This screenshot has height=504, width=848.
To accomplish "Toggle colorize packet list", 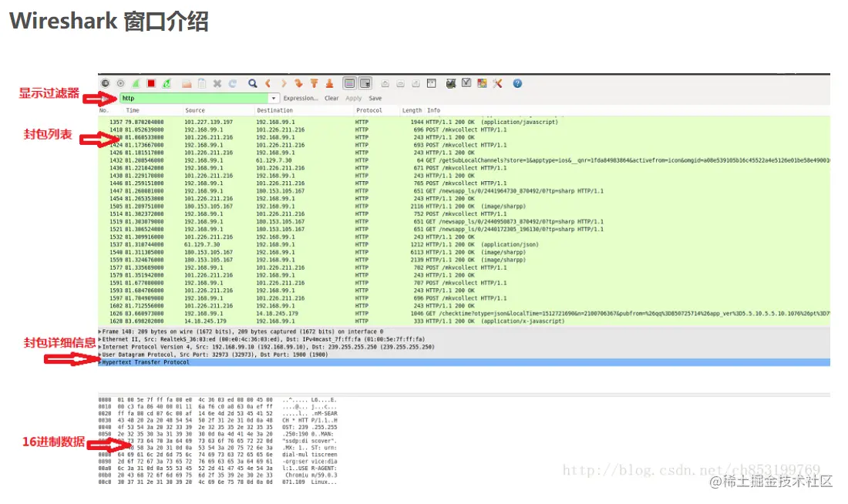I will (x=350, y=82).
